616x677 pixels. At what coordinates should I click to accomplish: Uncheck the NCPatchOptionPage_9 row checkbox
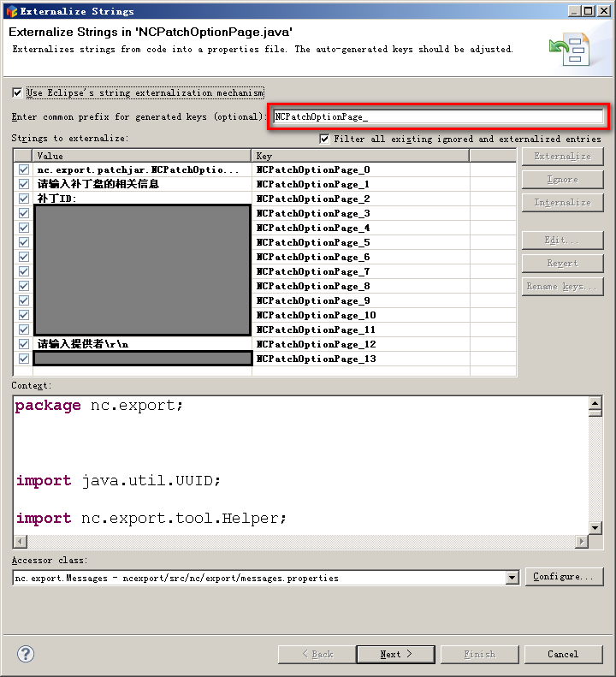(x=24, y=300)
